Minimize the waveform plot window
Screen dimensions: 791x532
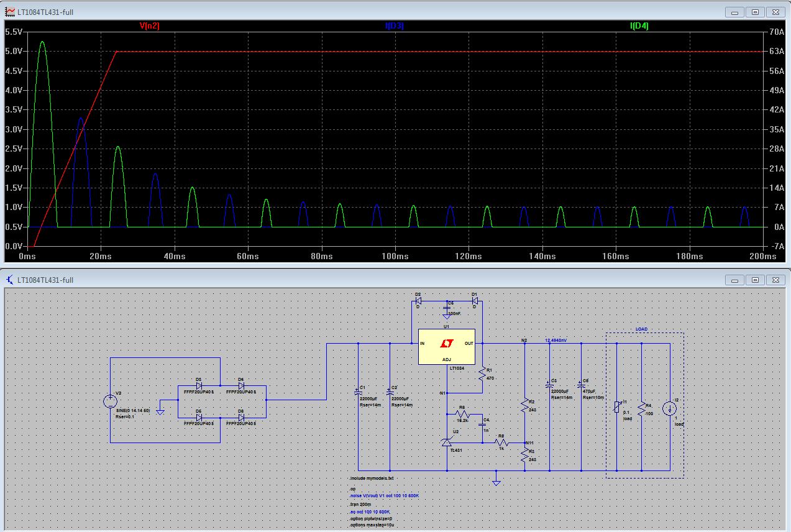pos(735,11)
